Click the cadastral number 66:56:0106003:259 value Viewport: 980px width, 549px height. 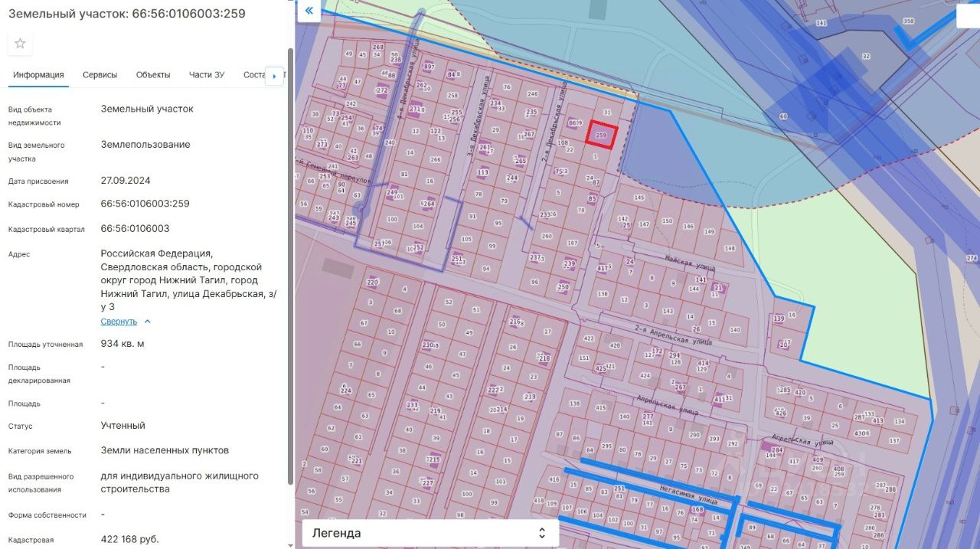tap(145, 204)
